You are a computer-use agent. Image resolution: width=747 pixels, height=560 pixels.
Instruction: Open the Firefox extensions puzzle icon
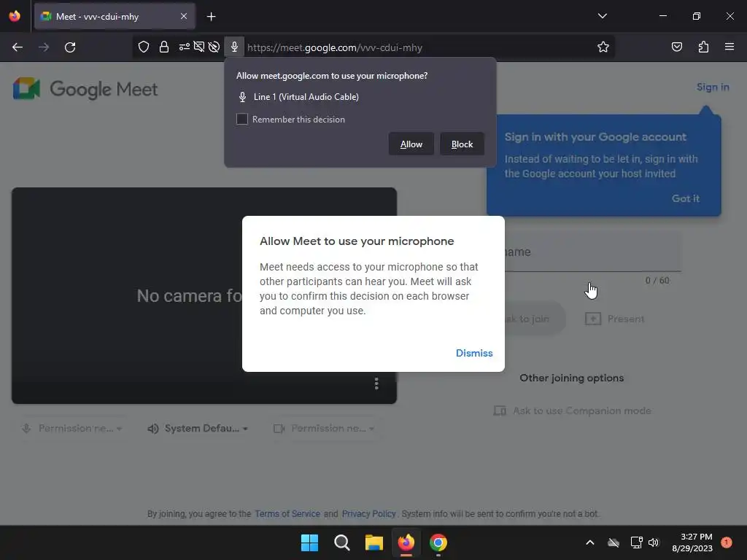coord(703,47)
